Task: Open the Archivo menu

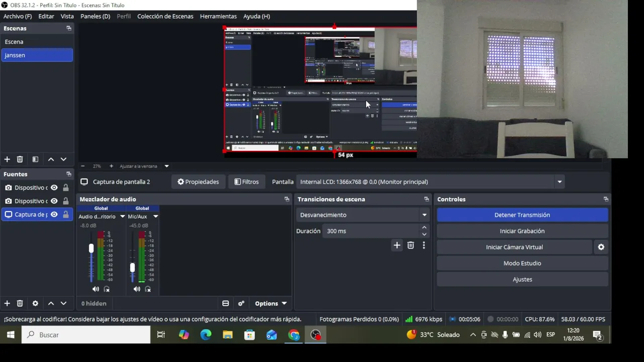Action: [18, 16]
